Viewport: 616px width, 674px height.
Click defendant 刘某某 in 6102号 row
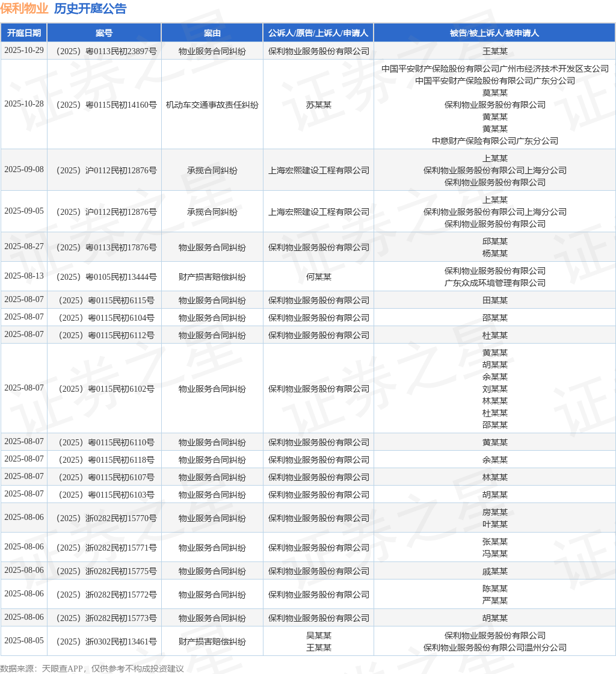[495, 389]
